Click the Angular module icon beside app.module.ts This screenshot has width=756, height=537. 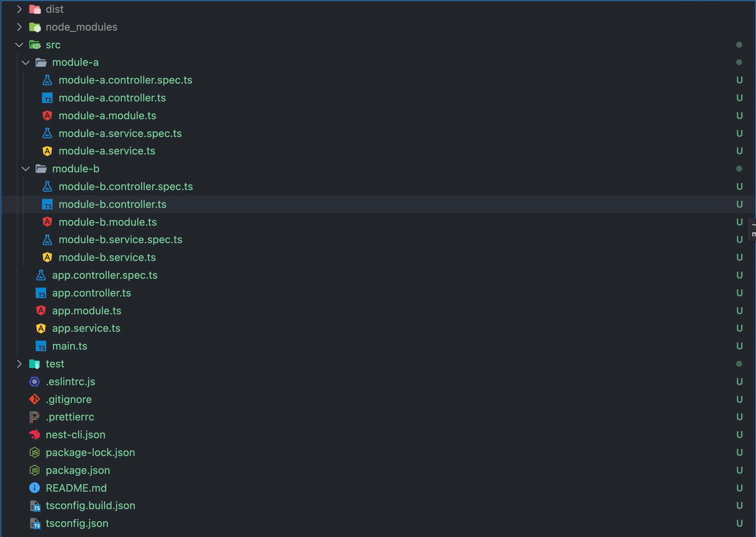[x=41, y=310]
